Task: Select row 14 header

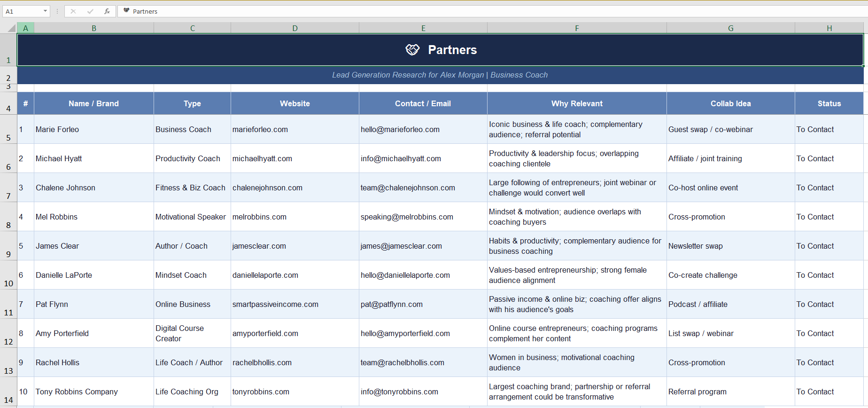Action: coord(8,392)
